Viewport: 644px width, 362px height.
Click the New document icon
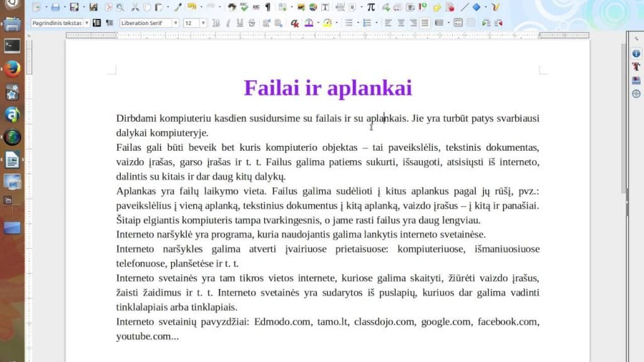(36, 7)
